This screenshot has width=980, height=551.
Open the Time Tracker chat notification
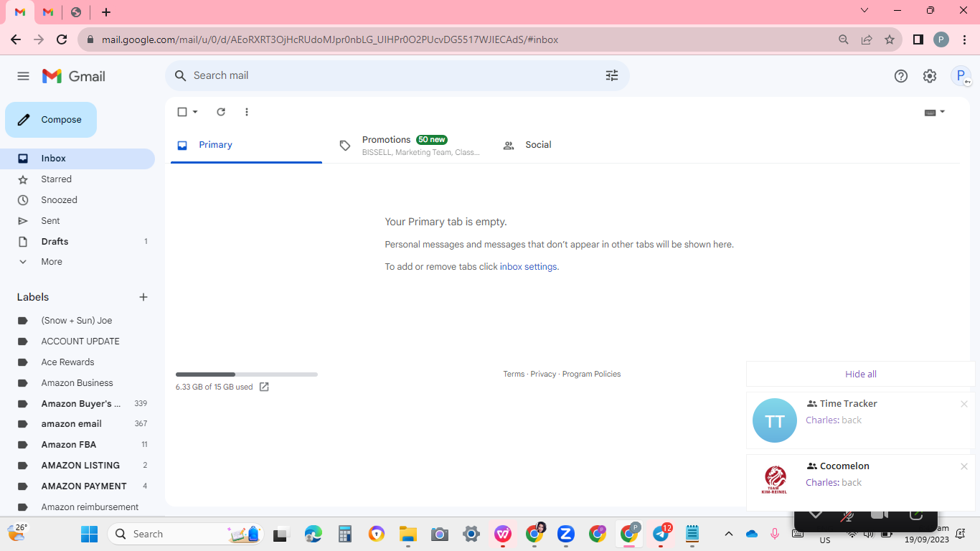pyautogui.click(x=860, y=420)
